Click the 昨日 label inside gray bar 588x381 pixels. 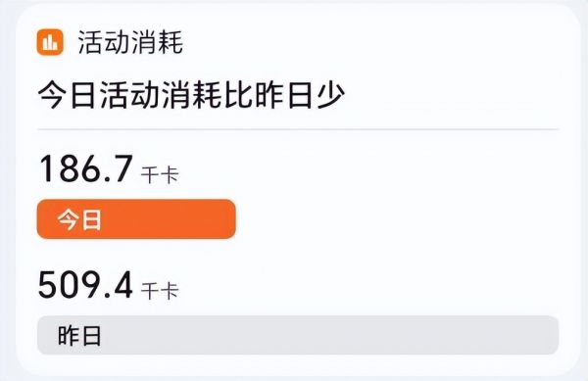pyautogui.click(x=79, y=336)
